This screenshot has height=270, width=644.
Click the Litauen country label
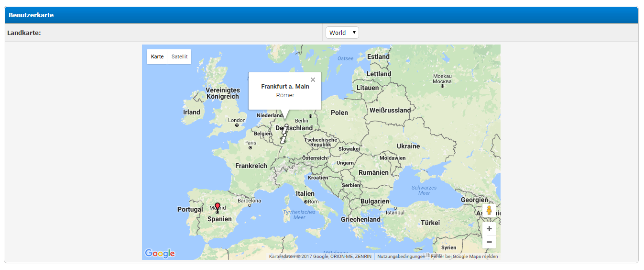(x=368, y=88)
